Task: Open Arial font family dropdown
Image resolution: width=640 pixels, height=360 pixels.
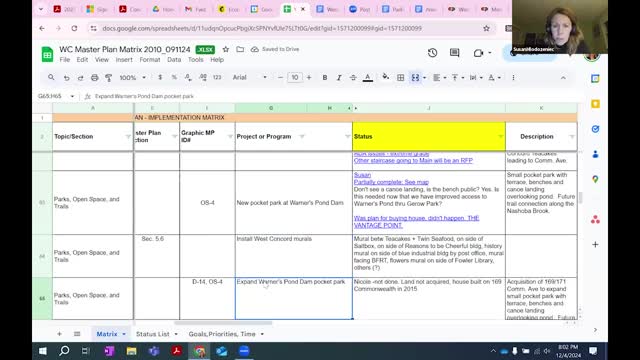Action: click(249, 78)
